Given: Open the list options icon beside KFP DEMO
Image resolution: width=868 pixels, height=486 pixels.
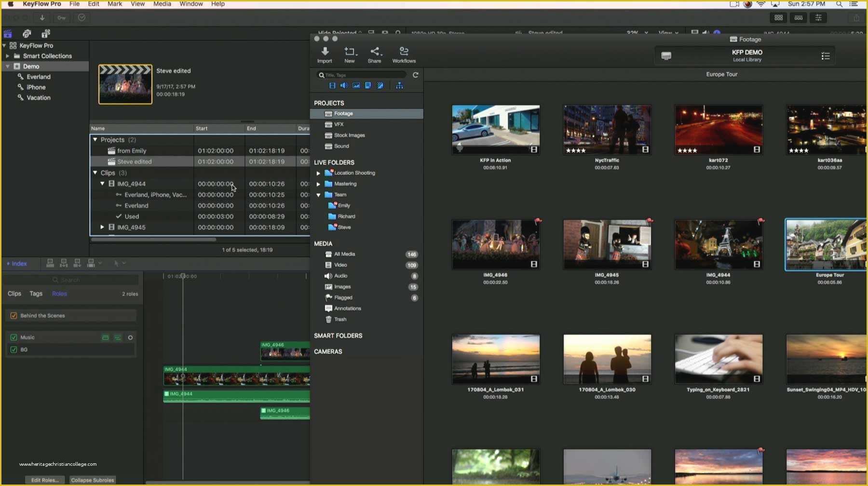Looking at the screenshot, I should click(x=826, y=56).
